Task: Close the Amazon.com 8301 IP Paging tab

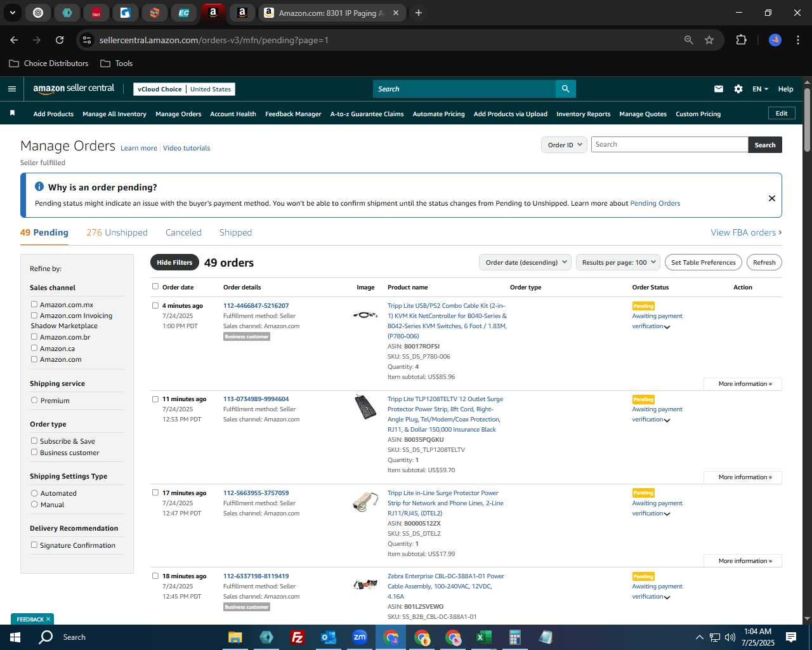Action: pos(396,13)
